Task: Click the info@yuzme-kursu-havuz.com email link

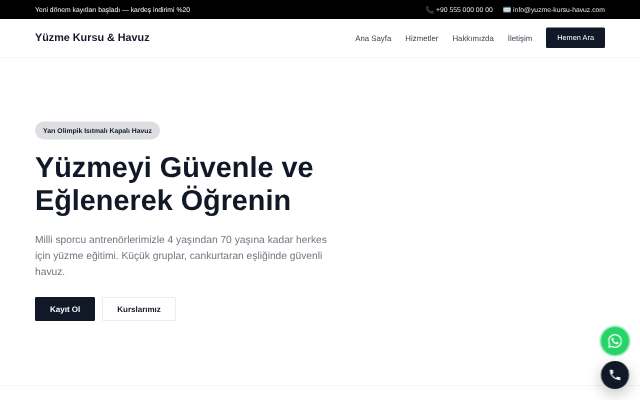Action: pos(559,10)
